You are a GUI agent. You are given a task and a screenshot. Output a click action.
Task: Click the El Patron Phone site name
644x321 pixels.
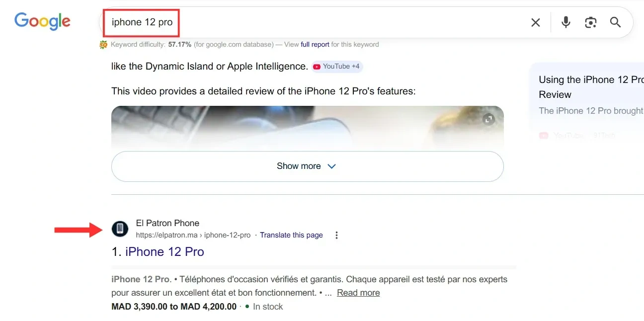[x=167, y=223]
